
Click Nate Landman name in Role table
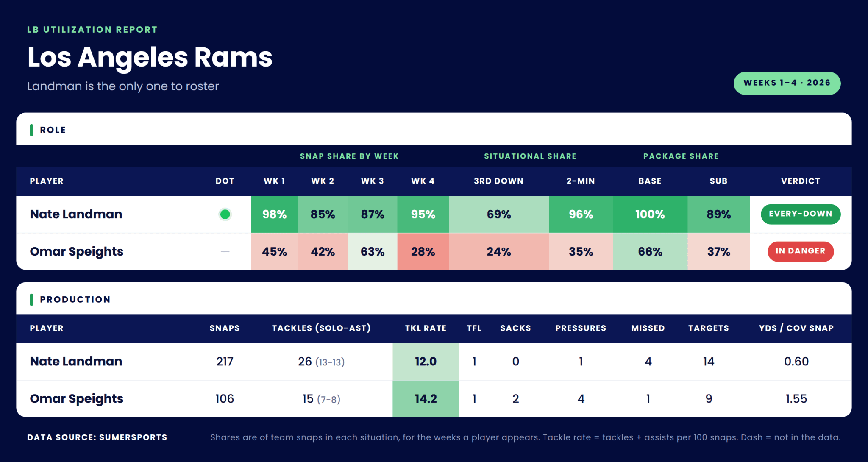[76, 214]
